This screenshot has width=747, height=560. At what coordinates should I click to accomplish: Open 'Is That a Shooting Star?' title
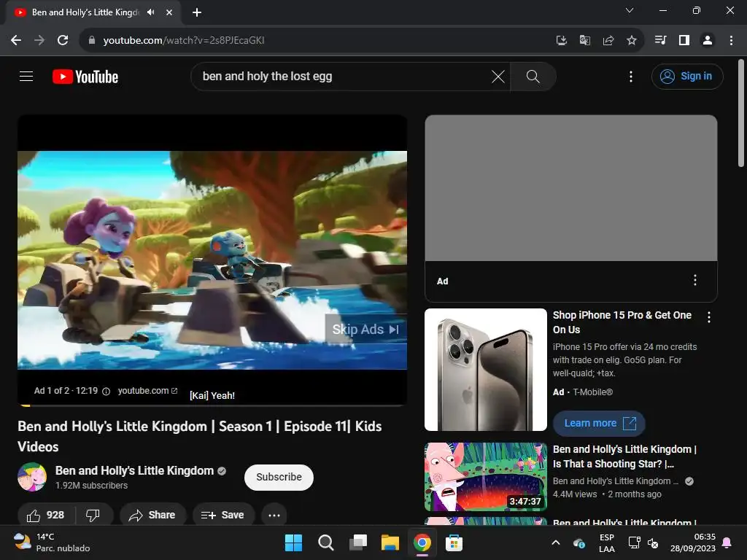(x=624, y=456)
